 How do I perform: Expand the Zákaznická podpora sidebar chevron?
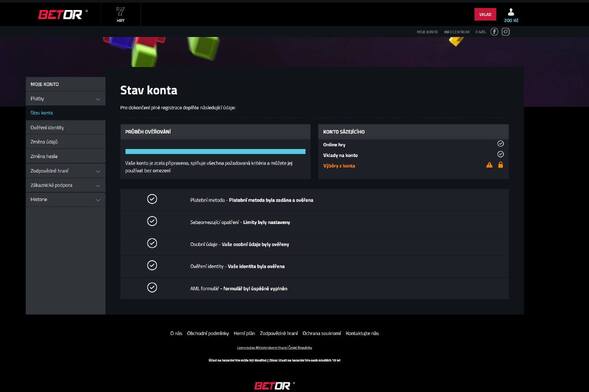(98, 186)
